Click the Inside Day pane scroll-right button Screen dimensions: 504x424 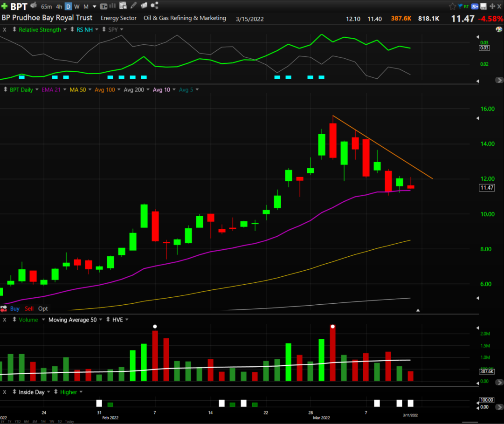499,407
